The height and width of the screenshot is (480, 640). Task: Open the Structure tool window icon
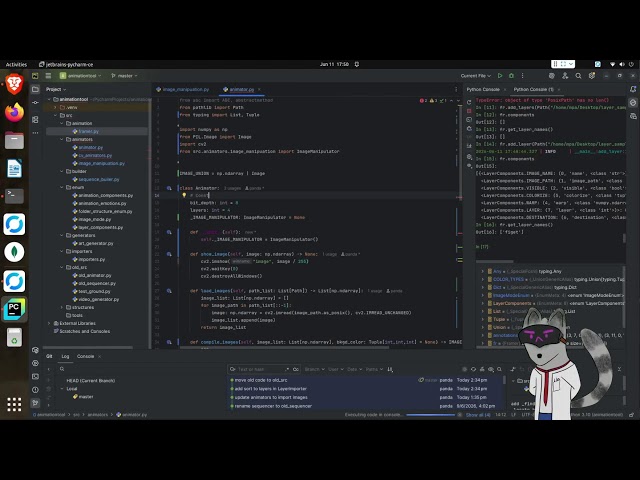[36, 119]
